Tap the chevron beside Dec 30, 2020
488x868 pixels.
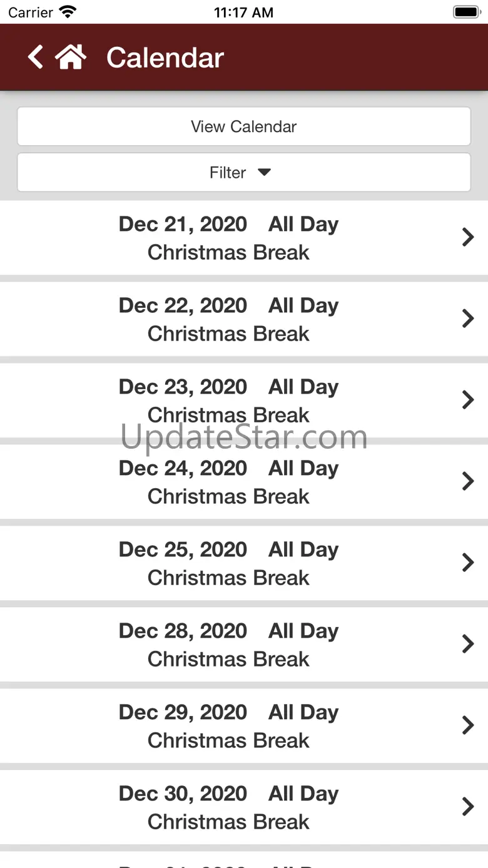click(x=467, y=807)
